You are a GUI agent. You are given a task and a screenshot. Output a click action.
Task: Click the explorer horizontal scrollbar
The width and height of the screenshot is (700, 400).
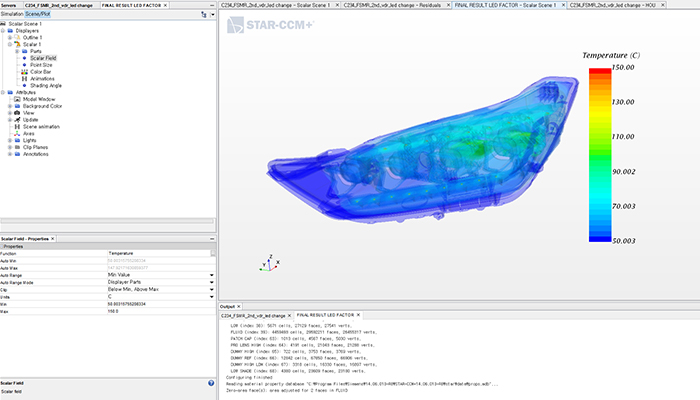pyautogui.click(x=107, y=221)
